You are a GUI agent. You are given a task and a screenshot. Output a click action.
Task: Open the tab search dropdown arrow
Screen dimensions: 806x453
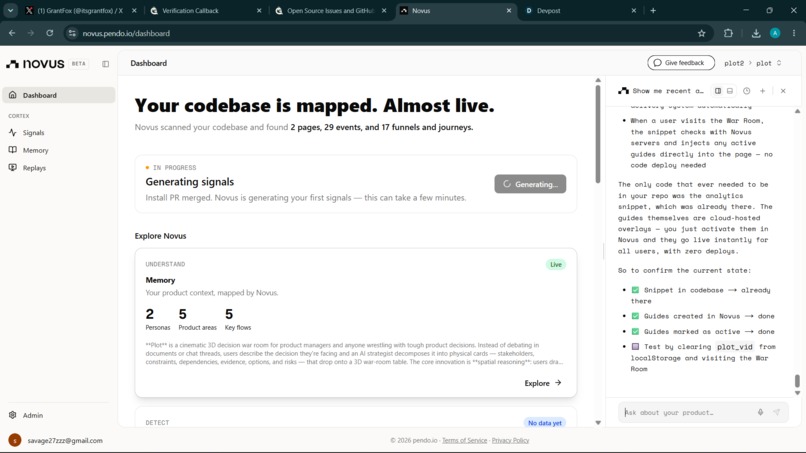pos(10,10)
